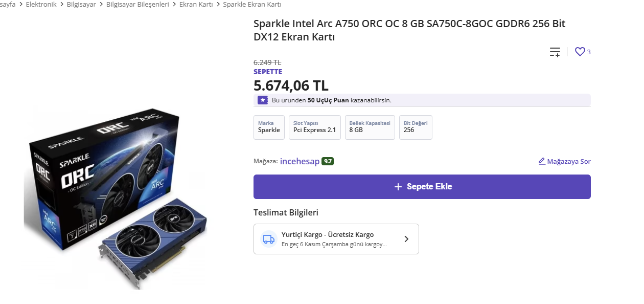Click the heart favorite icon

[x=580, y=52]
